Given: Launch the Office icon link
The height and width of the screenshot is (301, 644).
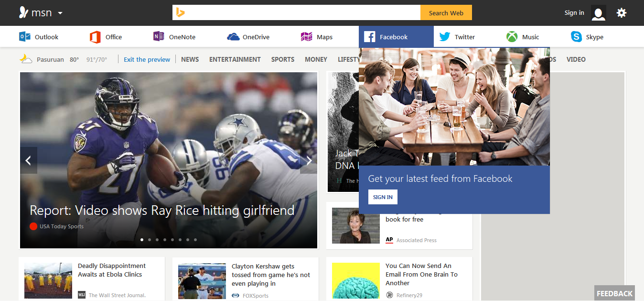Looking at the screenshot, I should pyautogui.click(x=95, y=37).
